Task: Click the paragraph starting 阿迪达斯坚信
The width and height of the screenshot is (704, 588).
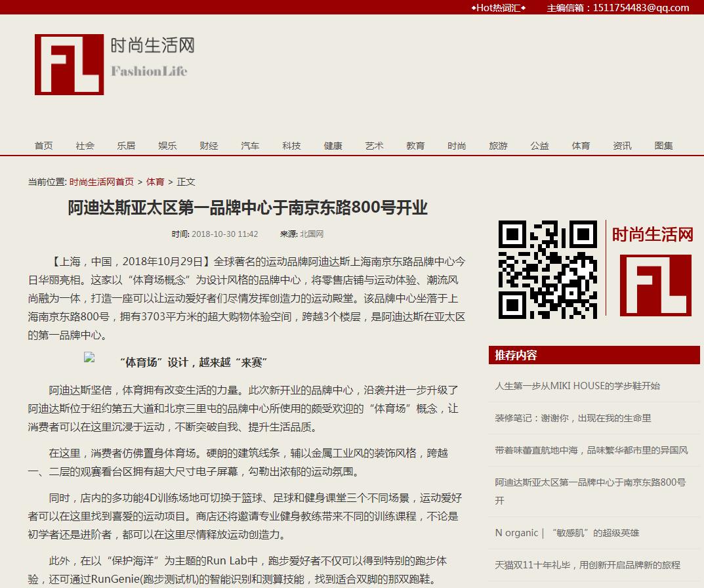Action: tap(243, 408)
